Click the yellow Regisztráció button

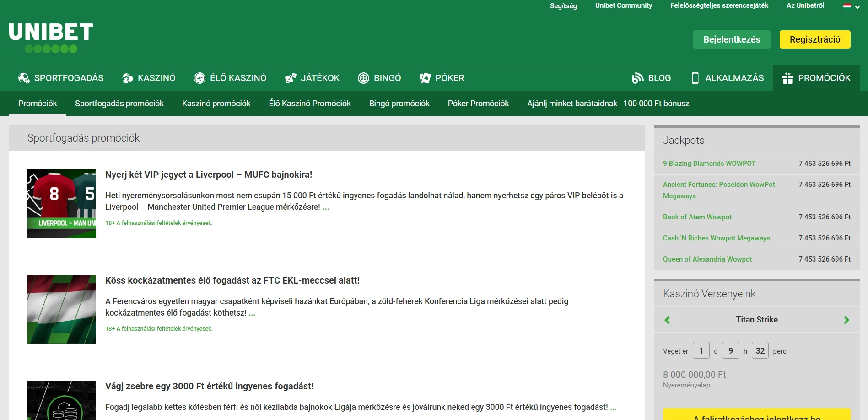click(815, 39)
